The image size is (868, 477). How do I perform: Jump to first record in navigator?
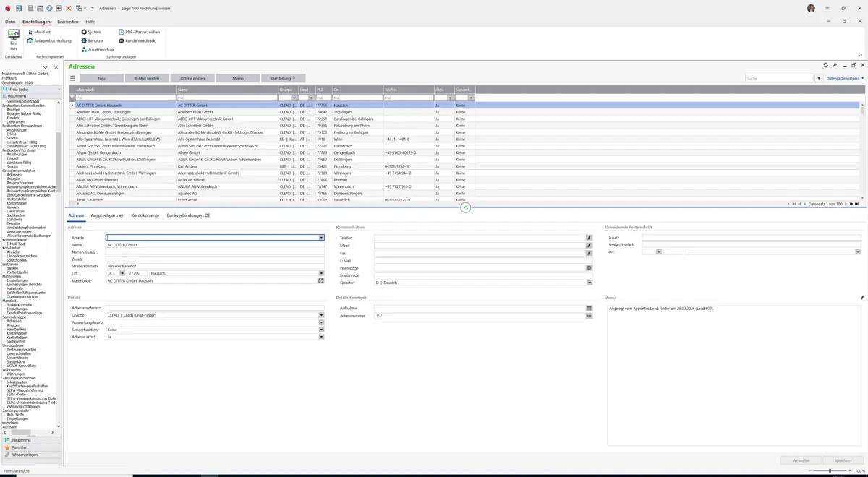pos(795,204)
